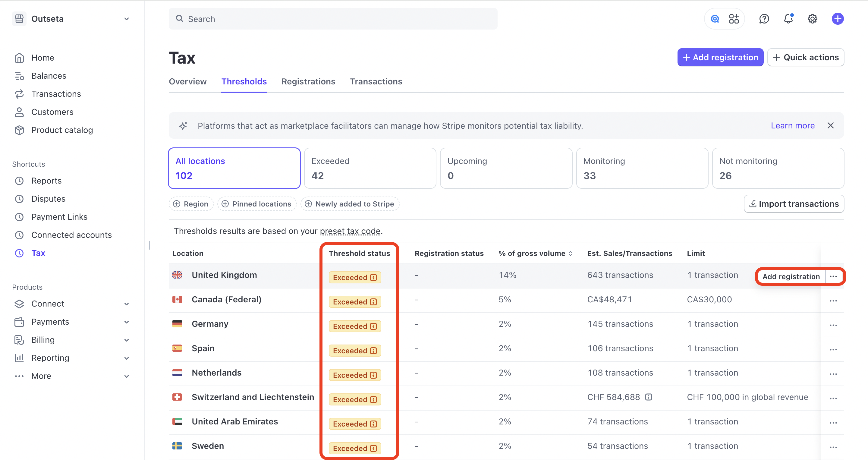This screenshot has width=868, height=460.
Task: Select the Monitoring 33 filter card
Action: 642,168
